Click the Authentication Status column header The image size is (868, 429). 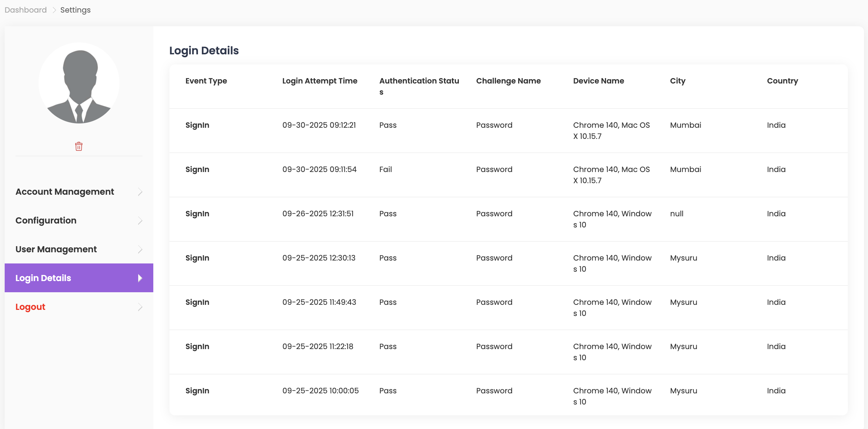[x=419, y=86]
